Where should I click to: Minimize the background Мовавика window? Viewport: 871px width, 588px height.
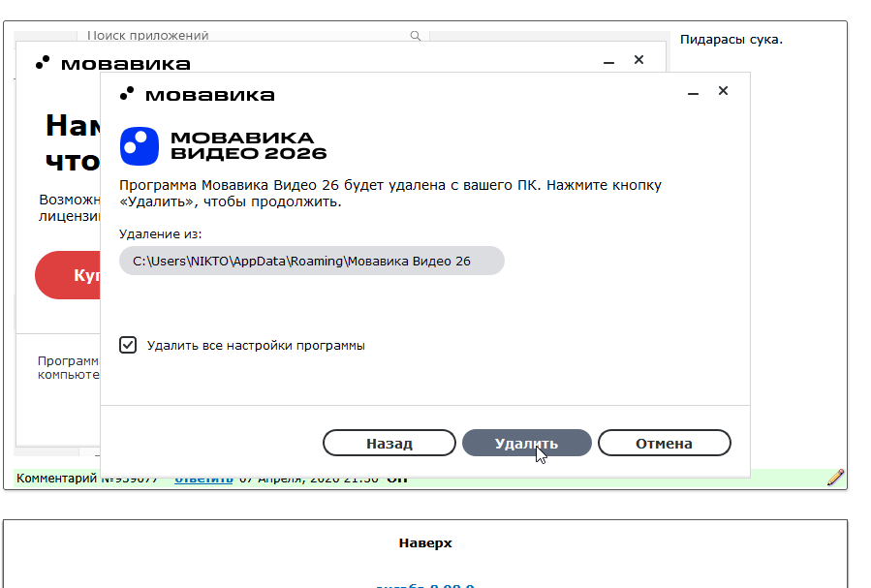point(609,61)
